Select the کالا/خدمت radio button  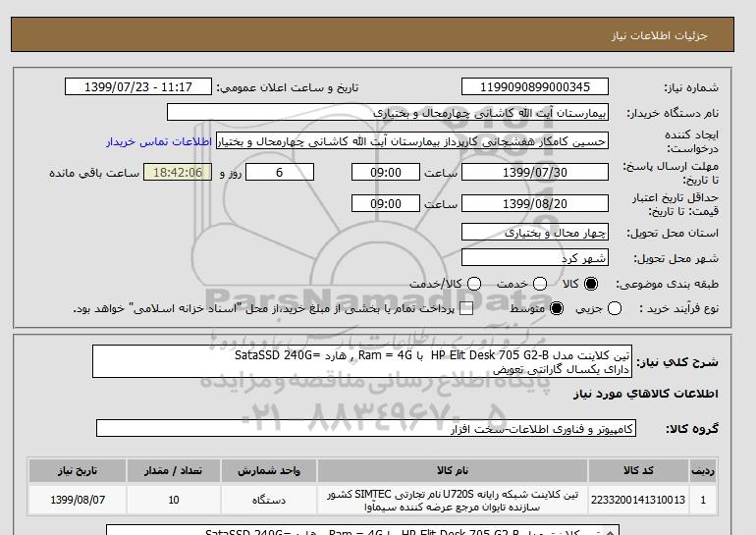tap(474, 284)
